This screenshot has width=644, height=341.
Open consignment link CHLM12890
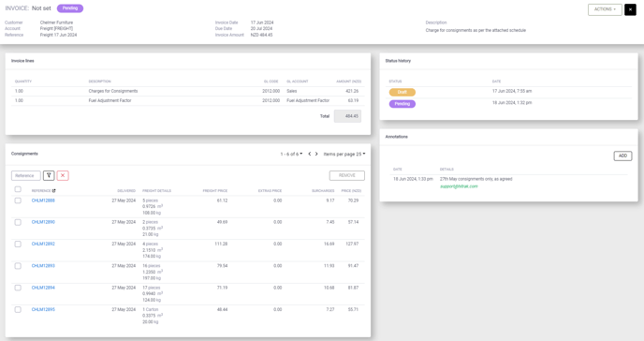pyautogui.click(x=43, y=222)
